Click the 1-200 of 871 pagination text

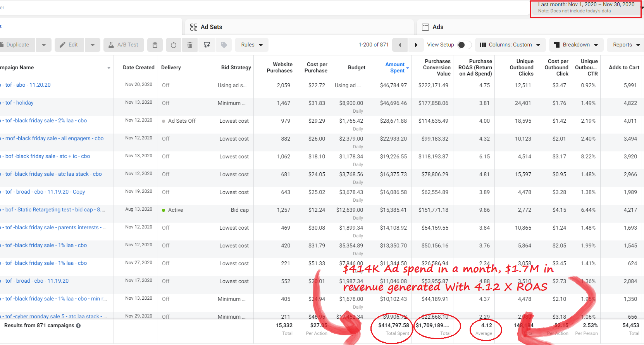pyautogui.click(x=374, y=45)
